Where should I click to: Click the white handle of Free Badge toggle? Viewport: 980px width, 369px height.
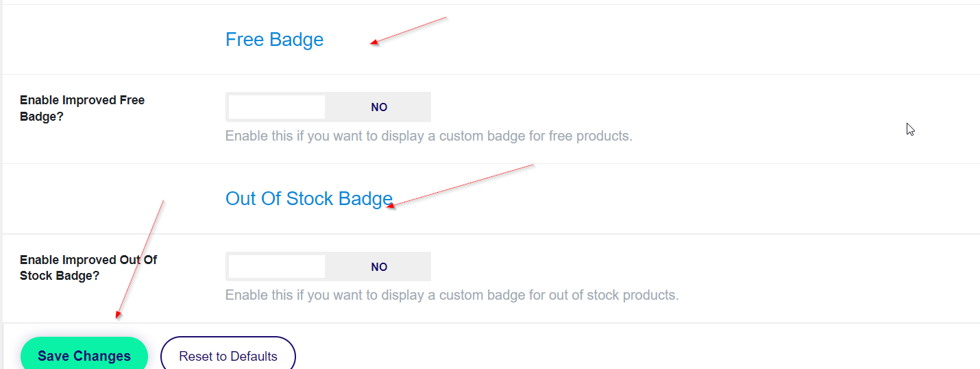point(277,107)
